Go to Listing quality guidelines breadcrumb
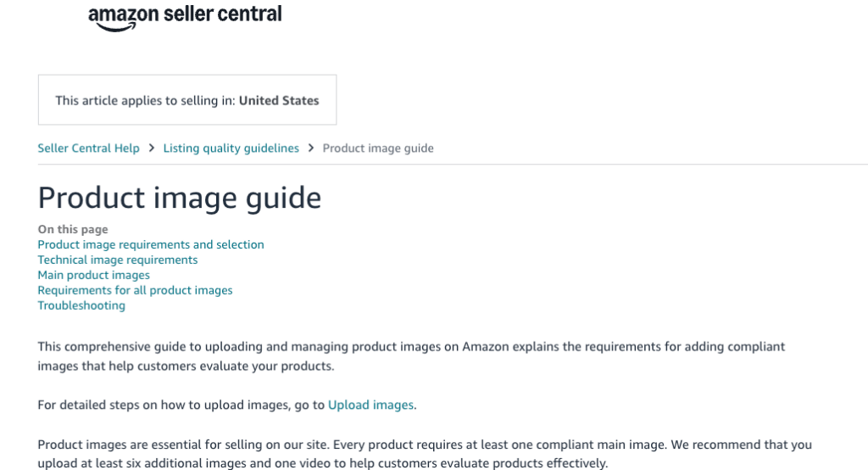Viewport: 868px width, 470px height. pos(231,148)
